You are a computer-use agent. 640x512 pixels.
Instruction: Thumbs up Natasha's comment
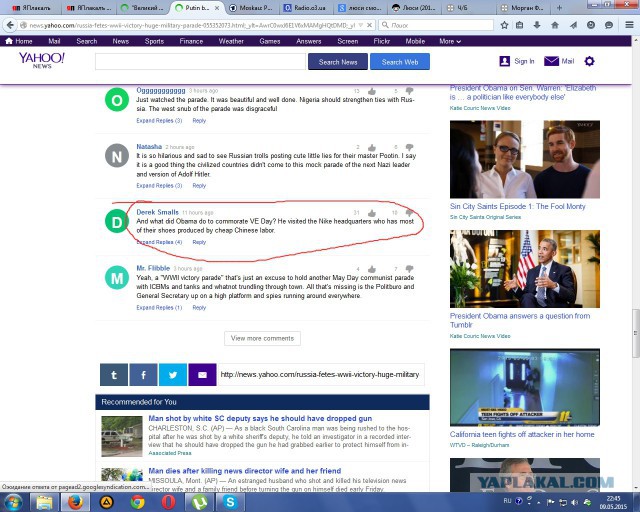click(x=372, y=147)
